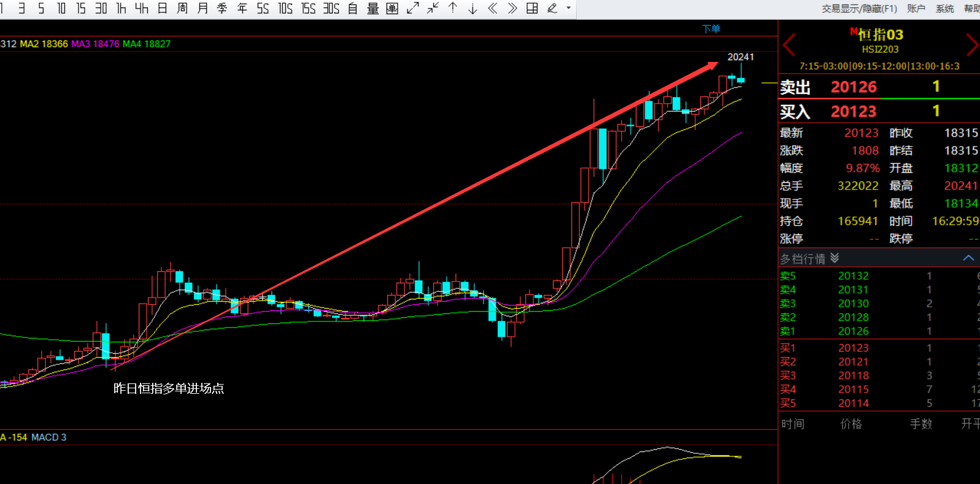
Task: Switch to the 1h chart period
Action: point(122,9)
